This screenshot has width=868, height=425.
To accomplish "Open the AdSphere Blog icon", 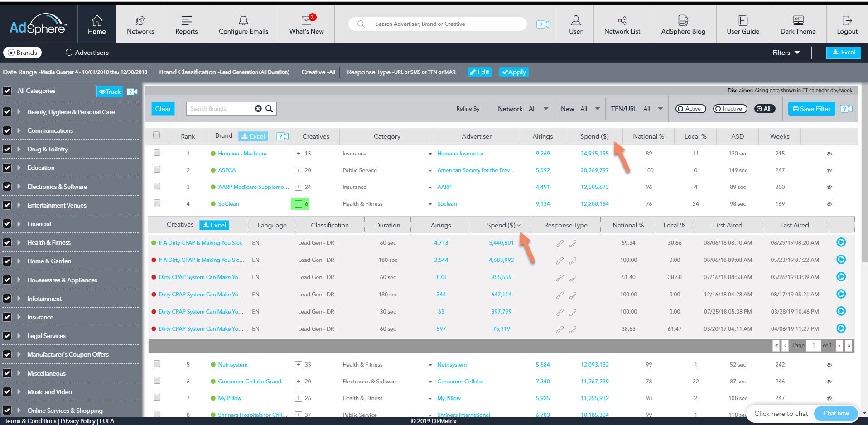I will point(683,20).
